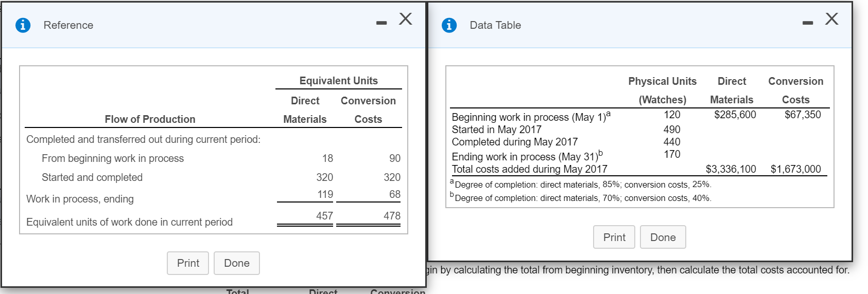The height and width of the screenshot is (294, 868).
Task: Click 'Beginning work in process (May 1)' row
Action: coord(531,116)
